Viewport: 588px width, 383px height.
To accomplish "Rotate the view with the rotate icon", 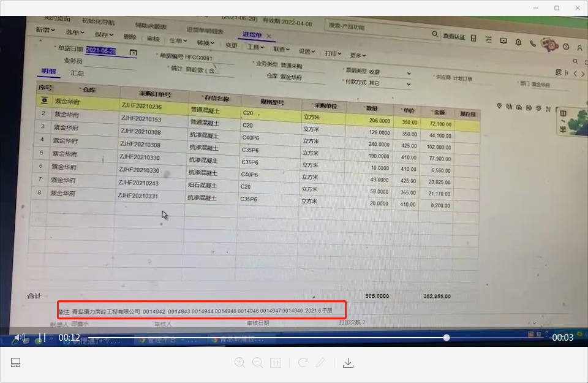I will tap(303, 362).
